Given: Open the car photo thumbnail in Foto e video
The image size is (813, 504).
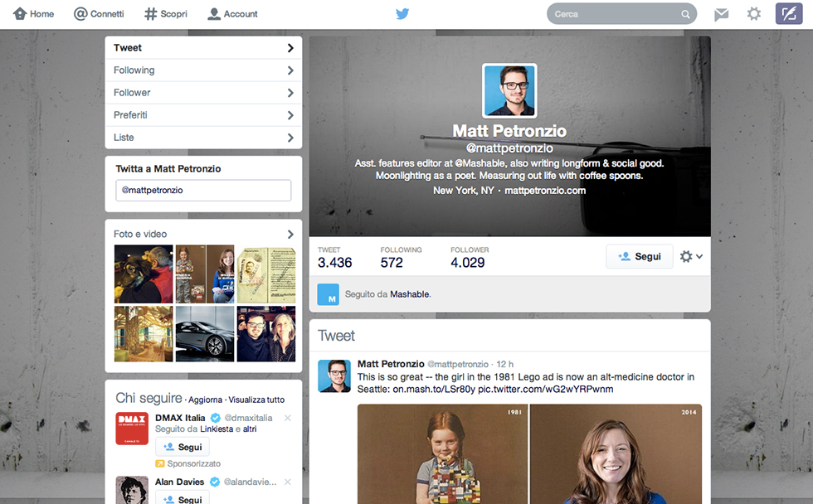Looking at the screenshot, I should pyautogui.click(x=203, y=334).
